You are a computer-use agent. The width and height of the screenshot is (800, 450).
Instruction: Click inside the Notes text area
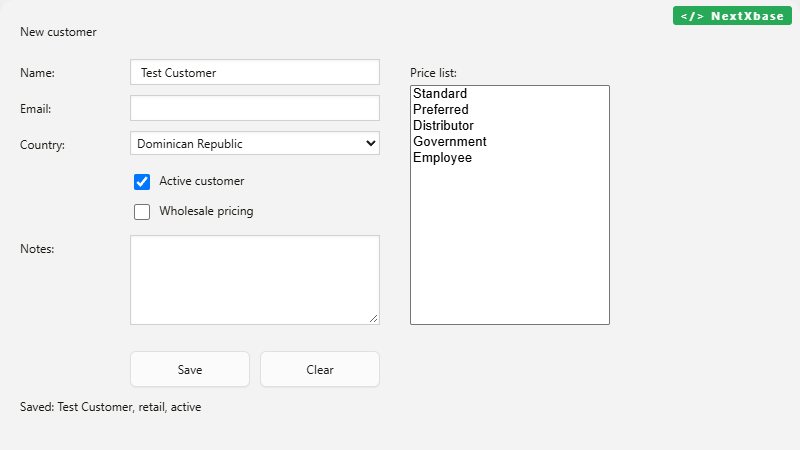tap(255, 280)
